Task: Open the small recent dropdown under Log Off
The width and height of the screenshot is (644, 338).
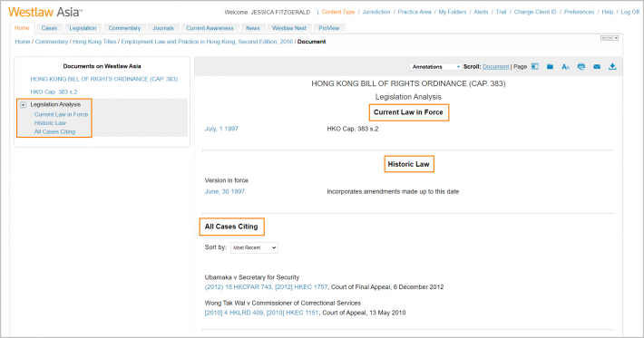Action: 610,38
